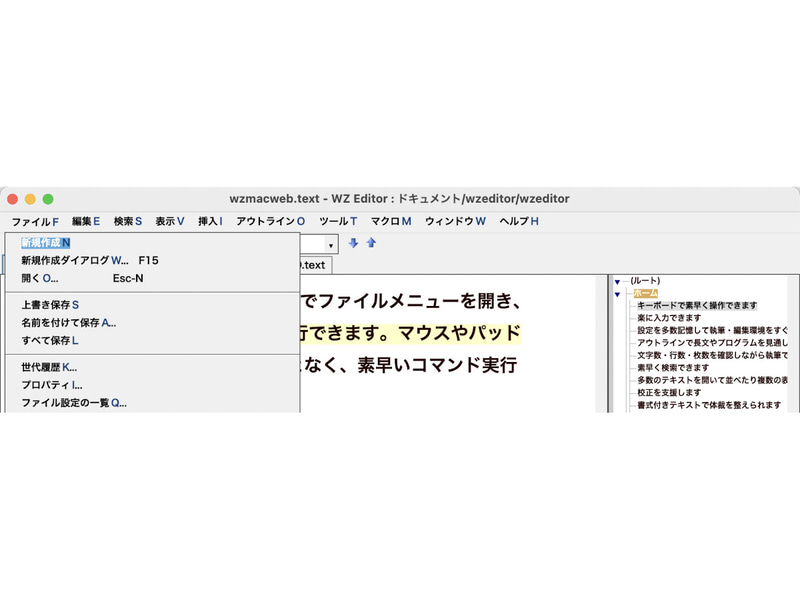Screen dimensions: 800x600
Task: Select the ホーム outline item
Action: point(645,293)
